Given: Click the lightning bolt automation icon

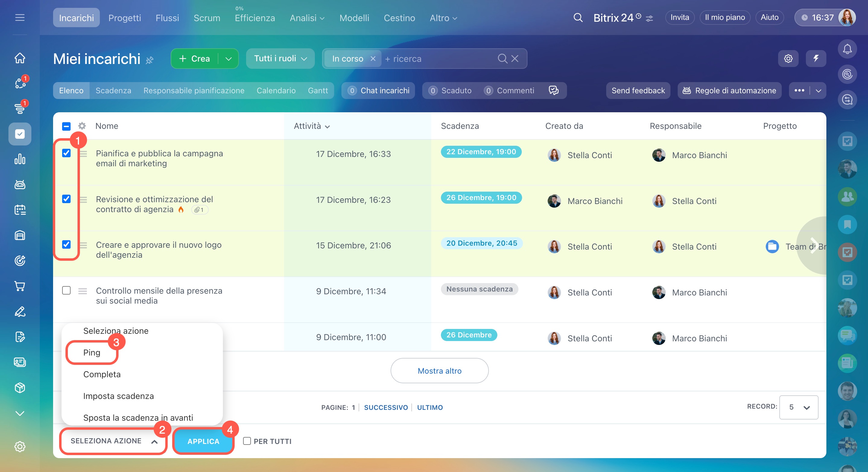Looking at the screenshot, I should coord(816,59).
